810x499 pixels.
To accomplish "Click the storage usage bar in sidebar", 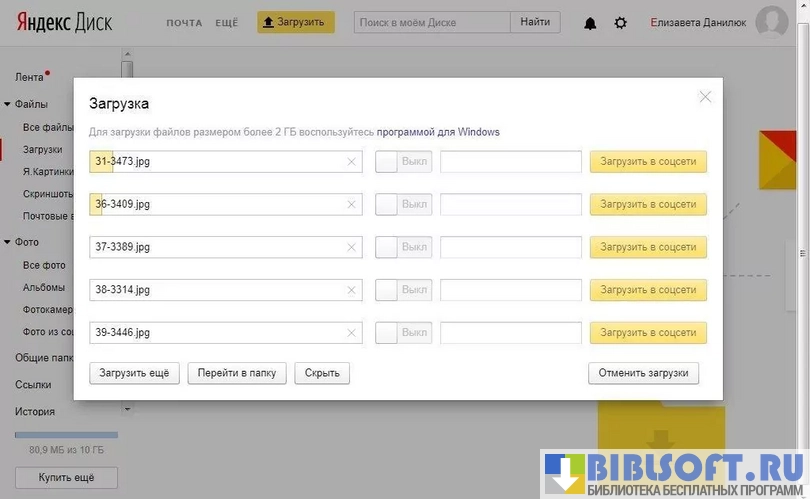I will pos(66,435).
